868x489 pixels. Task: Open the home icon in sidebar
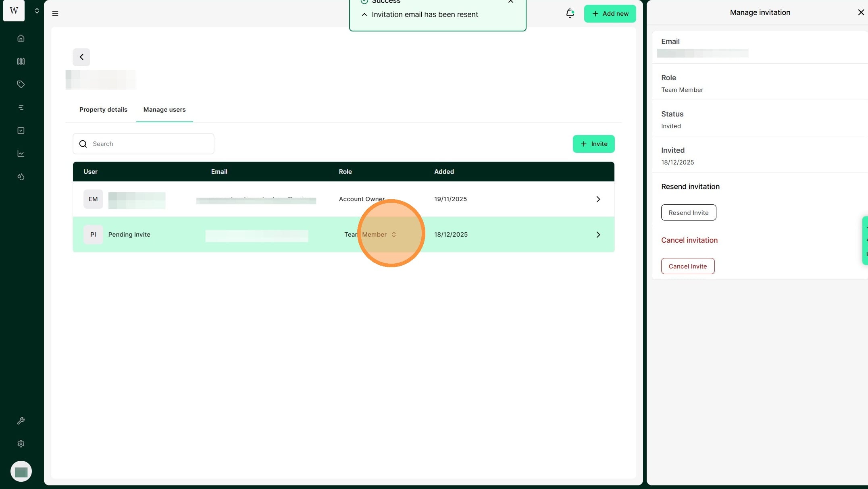tap(21, 38)
